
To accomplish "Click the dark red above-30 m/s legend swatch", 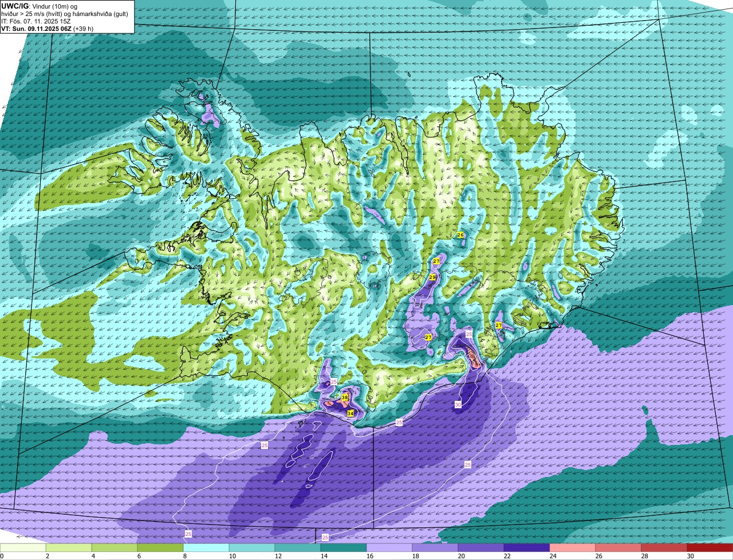I will click(710, 547).
